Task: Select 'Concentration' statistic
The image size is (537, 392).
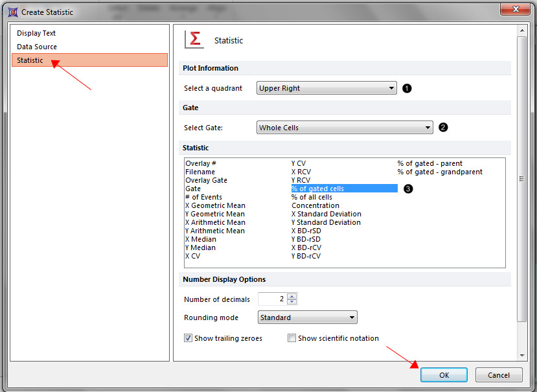Action: pos(315,205)
